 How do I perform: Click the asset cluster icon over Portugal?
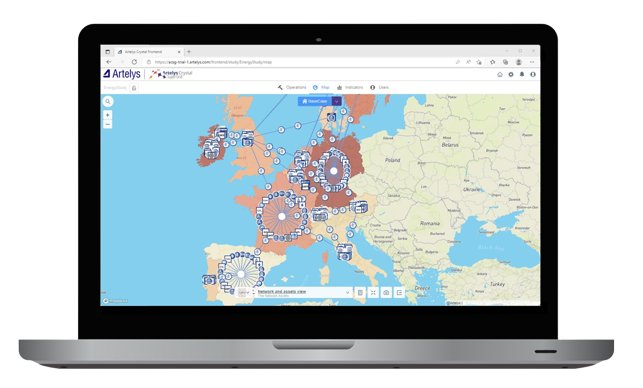click(209, 280)
